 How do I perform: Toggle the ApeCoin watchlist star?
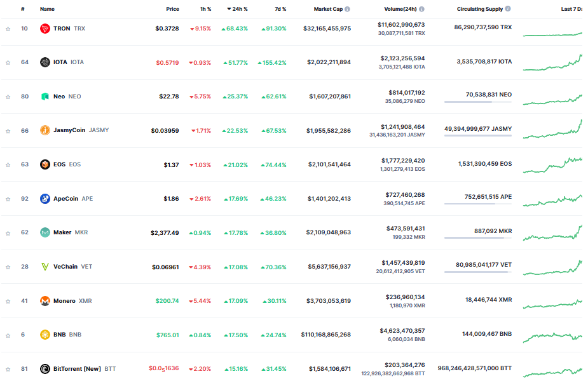(8, 199)
